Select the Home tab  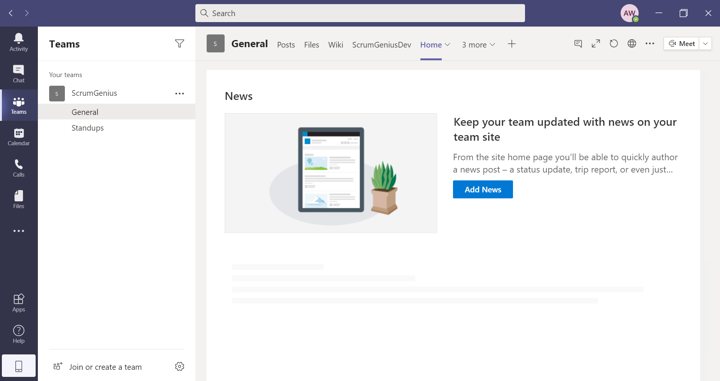click(431, 45)
